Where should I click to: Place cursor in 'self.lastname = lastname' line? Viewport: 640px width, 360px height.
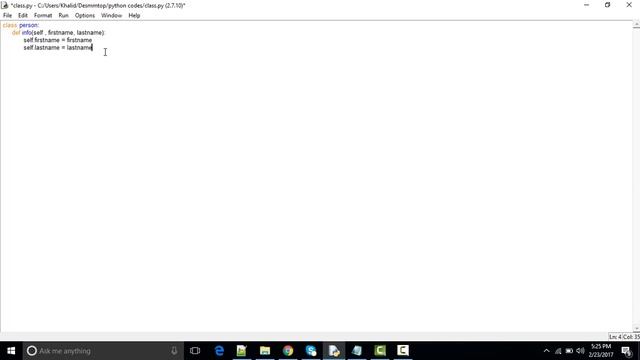coord(58,48)
